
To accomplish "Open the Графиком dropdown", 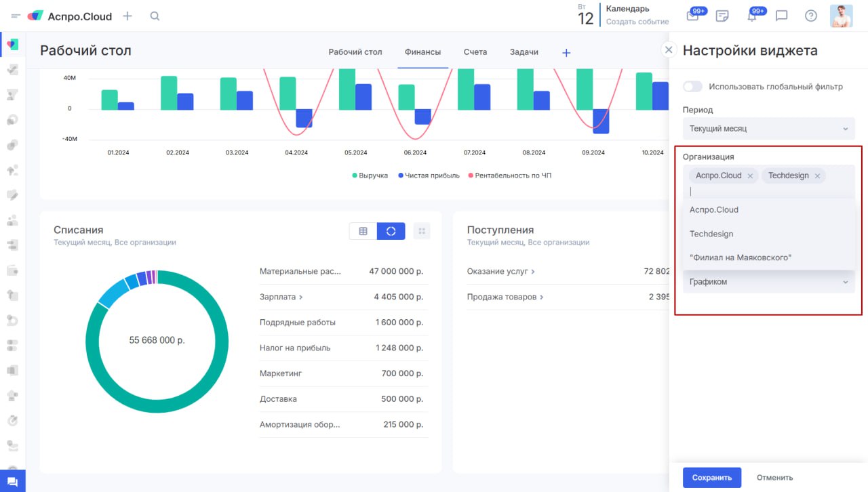I will tap(769, 282).
